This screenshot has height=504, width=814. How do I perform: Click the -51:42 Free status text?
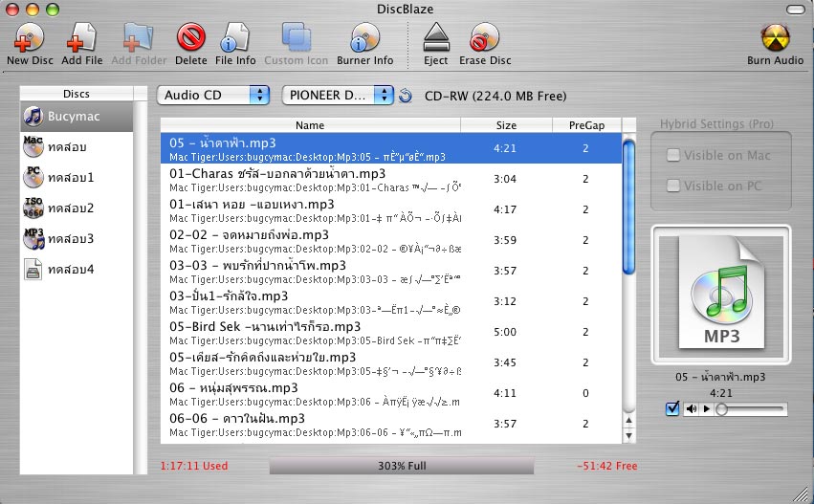pyautogui.click(x=606, y=466)
